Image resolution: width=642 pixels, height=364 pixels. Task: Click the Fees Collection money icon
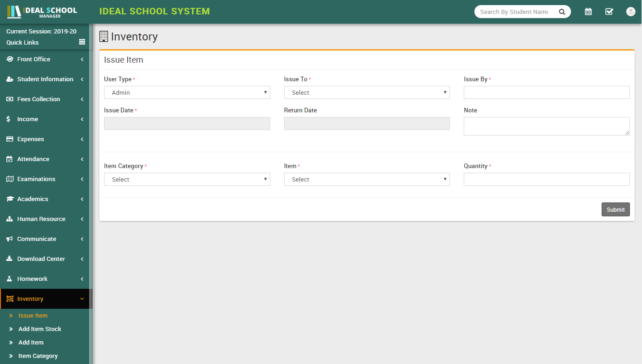pos(10,99)
